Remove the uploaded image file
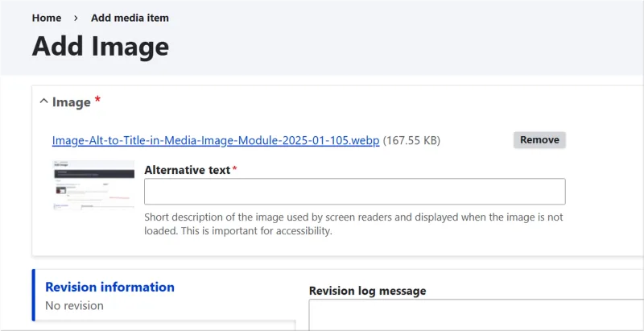Image resolution: width=644 pixels, height=331 pixels. pyautogui.click(x=539, y=140)
